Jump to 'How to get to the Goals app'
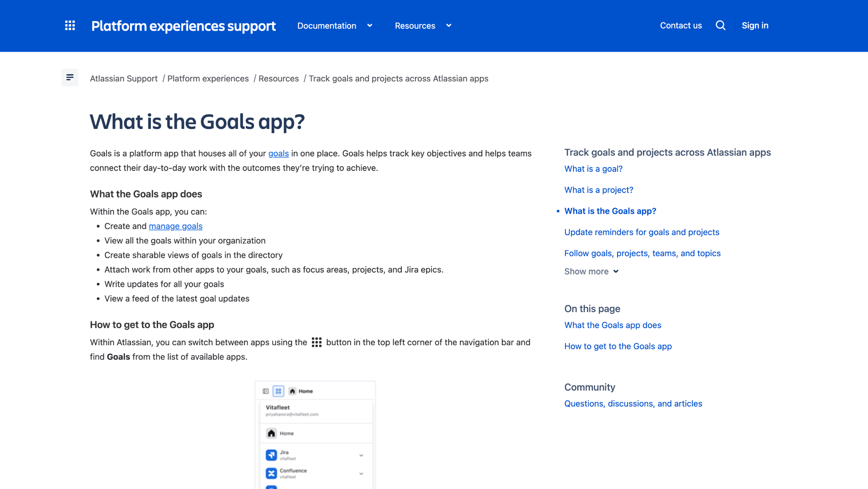The width and height of the screenshot is (868, 489). (x=618, y=346)
